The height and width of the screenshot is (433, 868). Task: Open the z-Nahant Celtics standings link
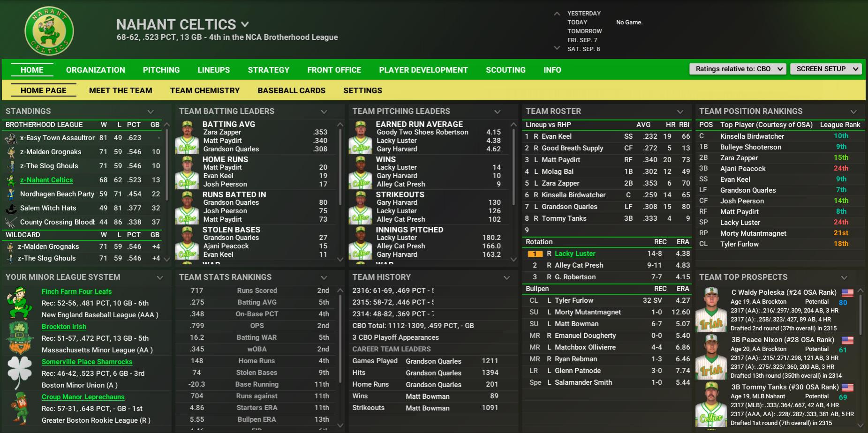pos(46,180)
